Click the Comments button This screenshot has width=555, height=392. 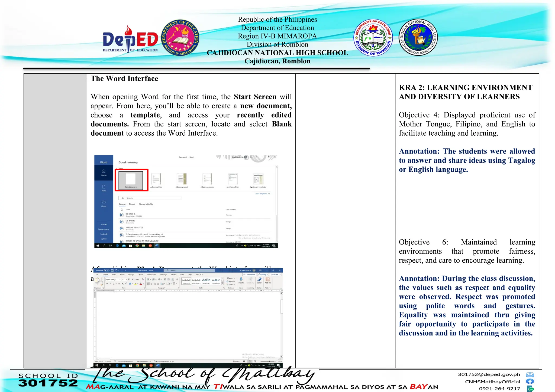[x=249, y=275]
